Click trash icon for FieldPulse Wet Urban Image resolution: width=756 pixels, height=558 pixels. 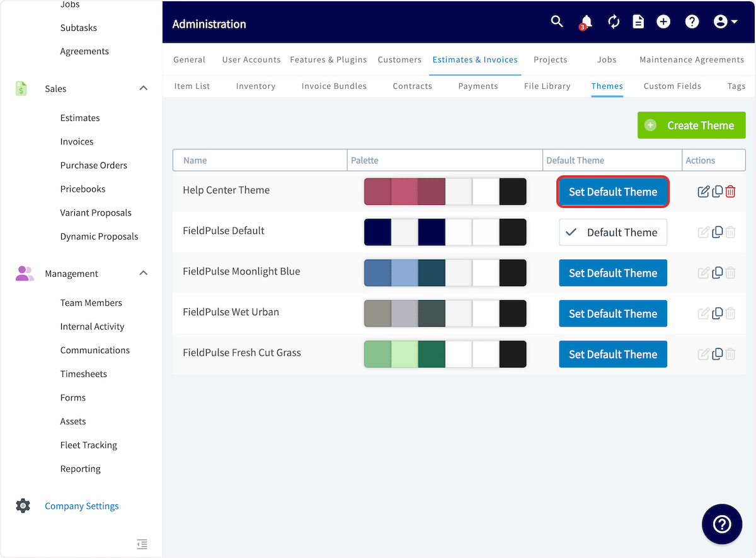(x=730, y=313)
